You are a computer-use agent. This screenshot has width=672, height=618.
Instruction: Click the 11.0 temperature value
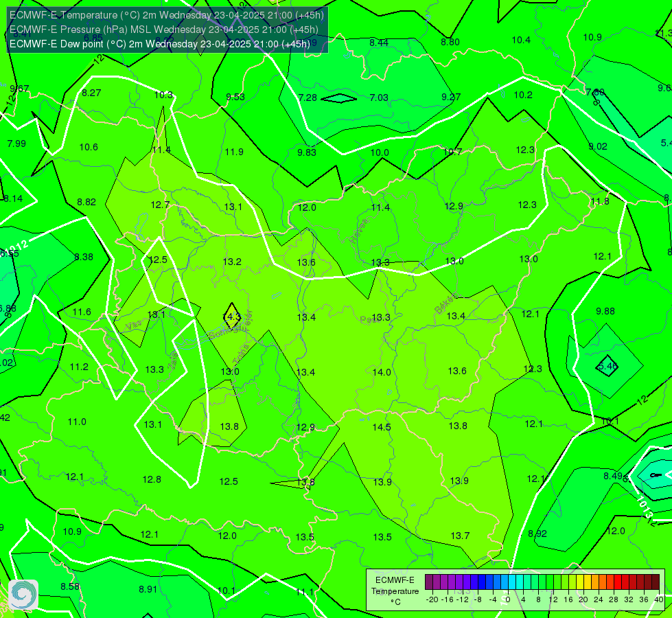77,422
